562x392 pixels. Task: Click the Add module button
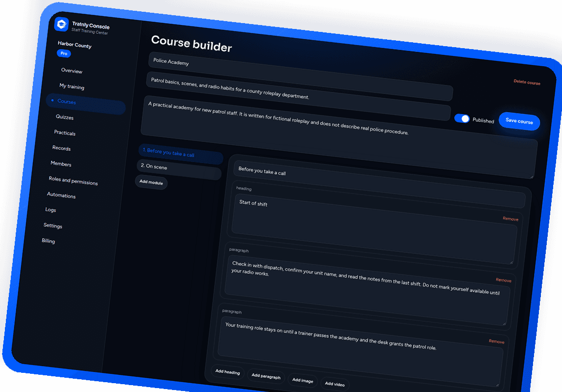pos(151,182)
